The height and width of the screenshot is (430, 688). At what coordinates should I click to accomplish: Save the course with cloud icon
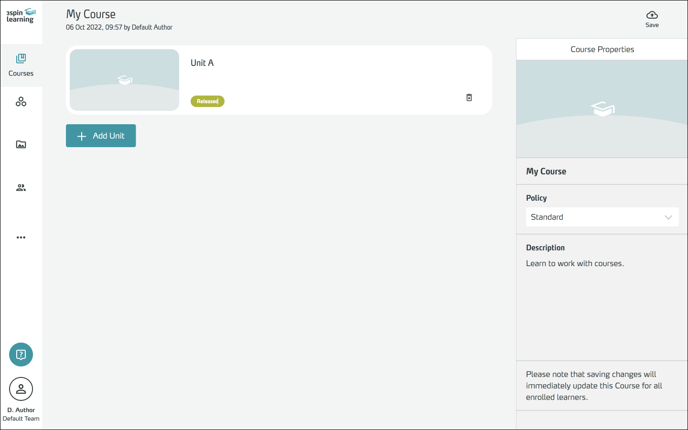tap(652, 18)
